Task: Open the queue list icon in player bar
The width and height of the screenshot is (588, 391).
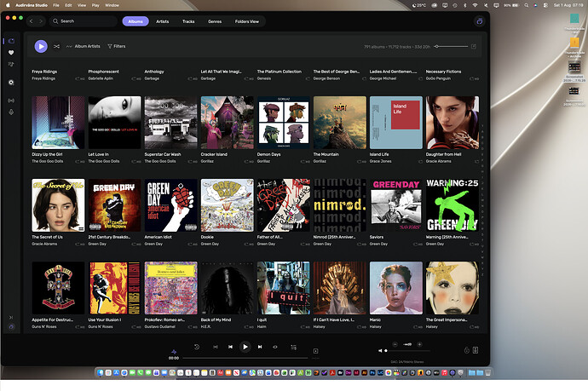Action: click(294, 348)
